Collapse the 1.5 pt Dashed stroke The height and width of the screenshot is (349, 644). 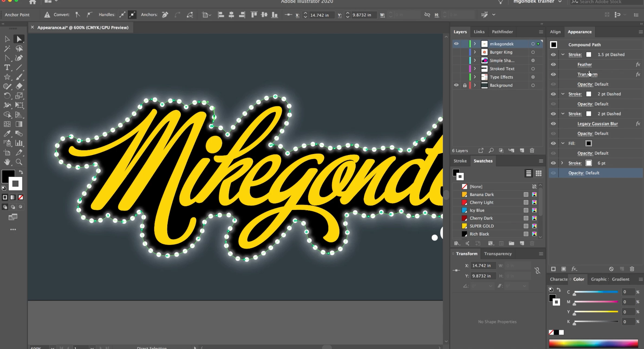coord(563,55)
